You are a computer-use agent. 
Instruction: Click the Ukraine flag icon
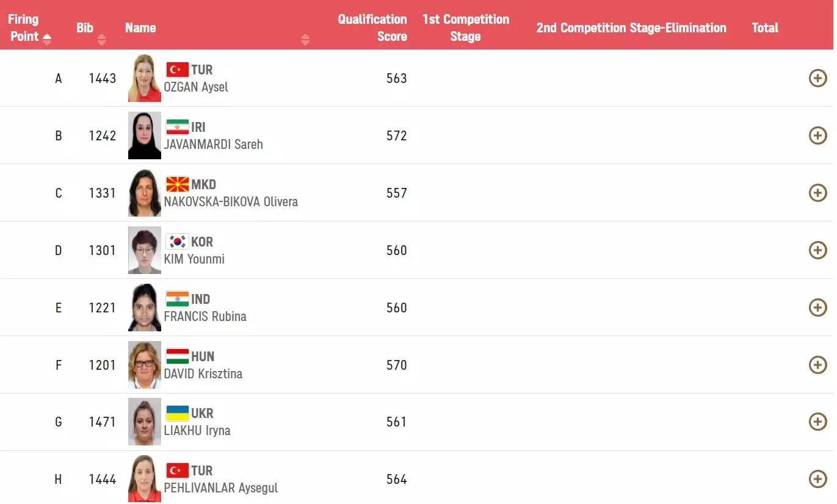[177, 413]
